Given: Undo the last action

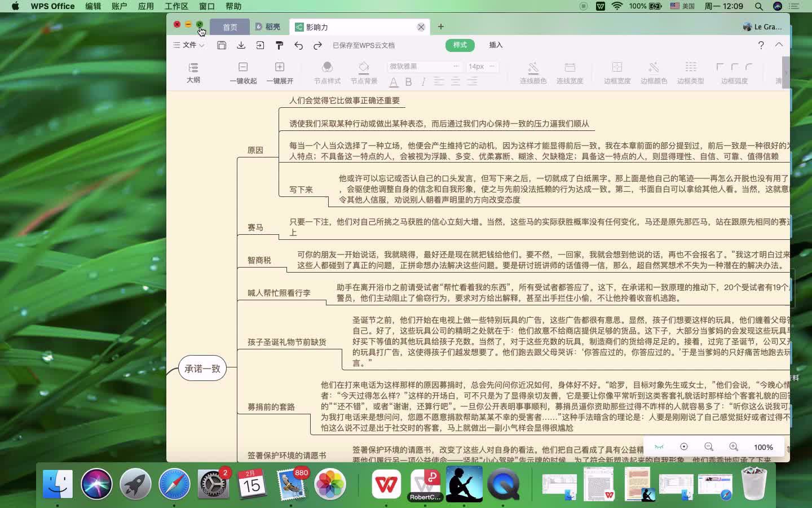Looking at the screenshot, I should tap(298, 45).
